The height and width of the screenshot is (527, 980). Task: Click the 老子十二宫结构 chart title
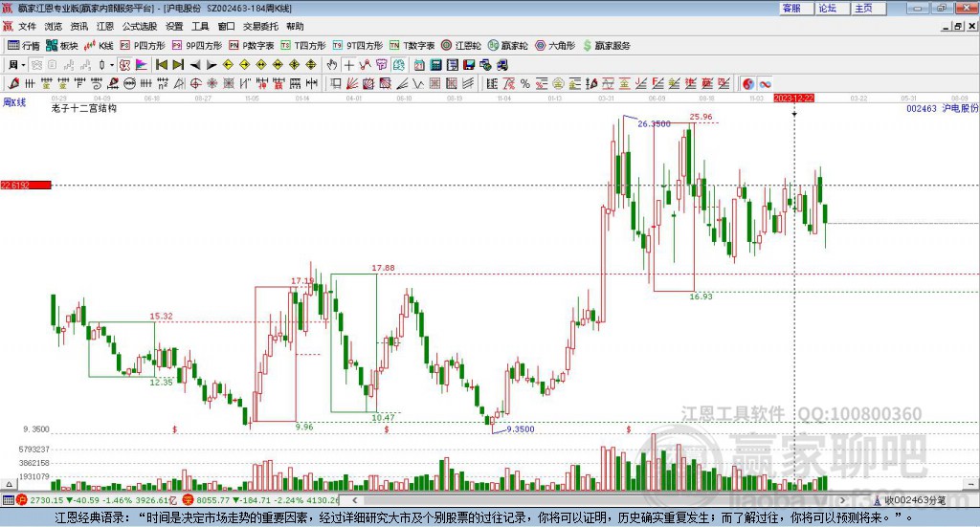84,108
